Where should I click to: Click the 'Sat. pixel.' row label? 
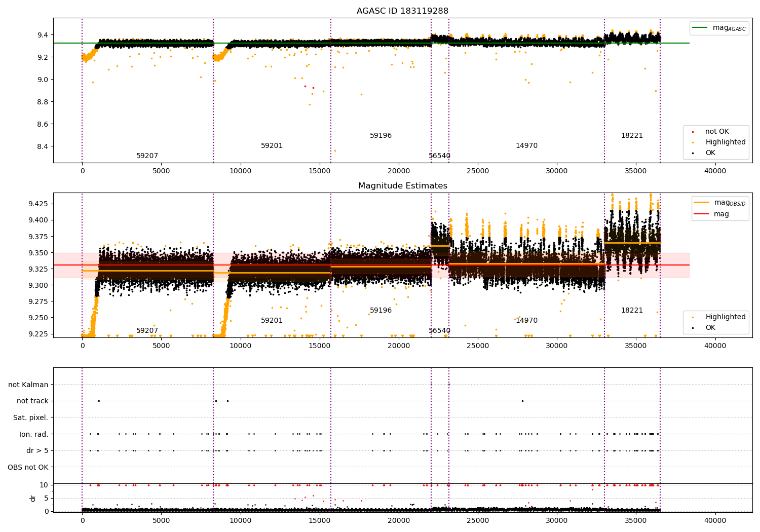(x=30, y=418)
